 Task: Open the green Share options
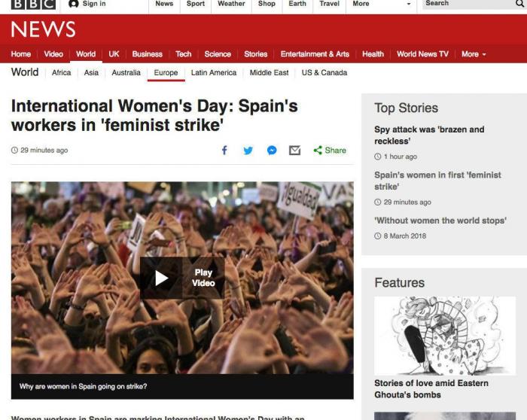click(x=330, y=151)
